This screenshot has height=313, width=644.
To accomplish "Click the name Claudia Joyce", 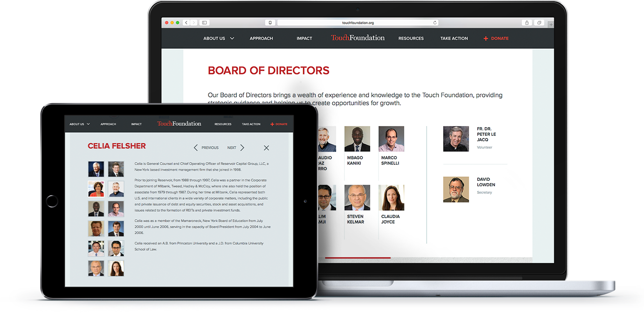I will click(x=390, y=219).
